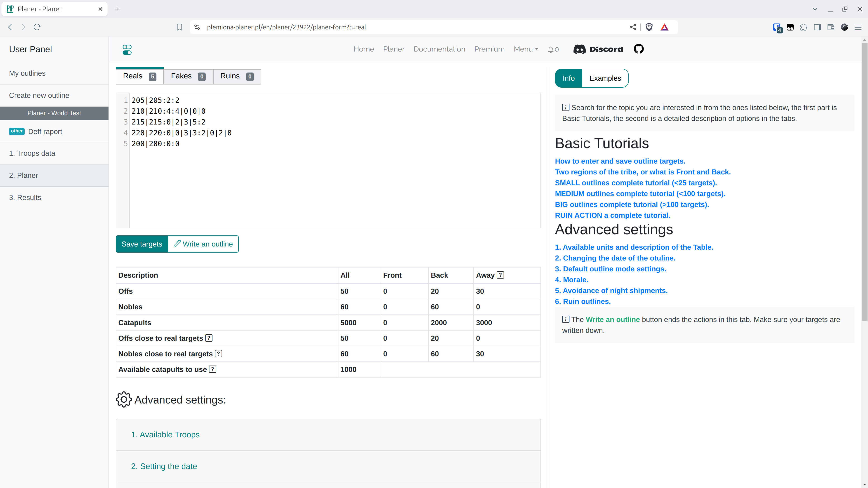868x488 pixels.
Task: Open help for Available catapults to use
Action: tap(212, 369)
